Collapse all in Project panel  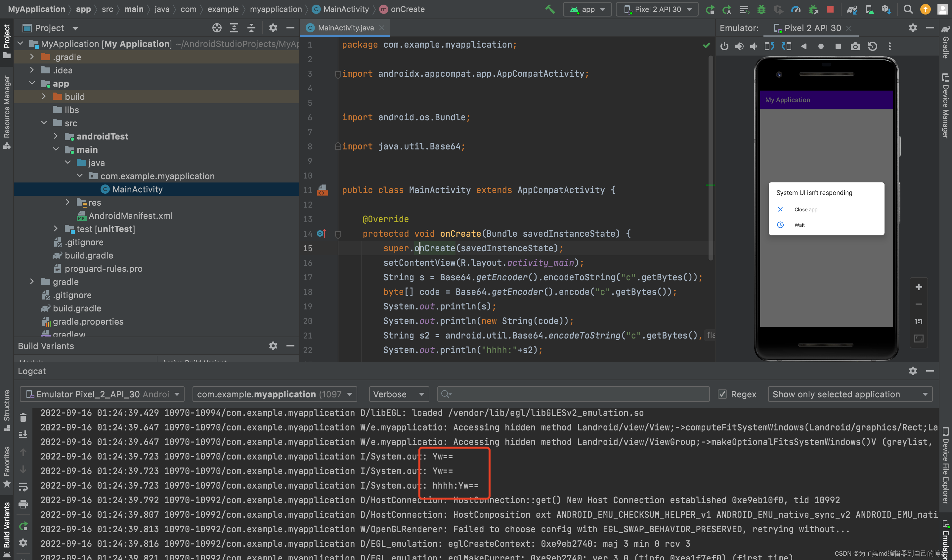[x=251, y=27]
